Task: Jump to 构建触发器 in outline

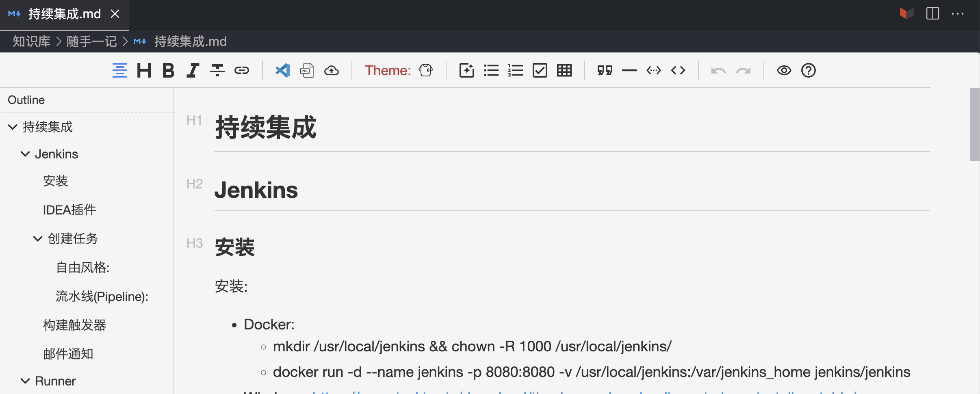Action: point(74,325)
